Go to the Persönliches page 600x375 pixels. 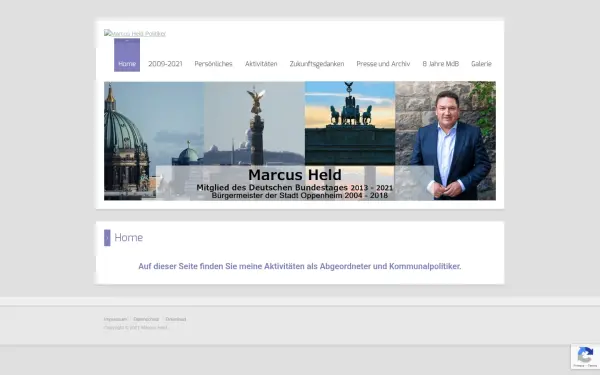click(x=213, y=64)
